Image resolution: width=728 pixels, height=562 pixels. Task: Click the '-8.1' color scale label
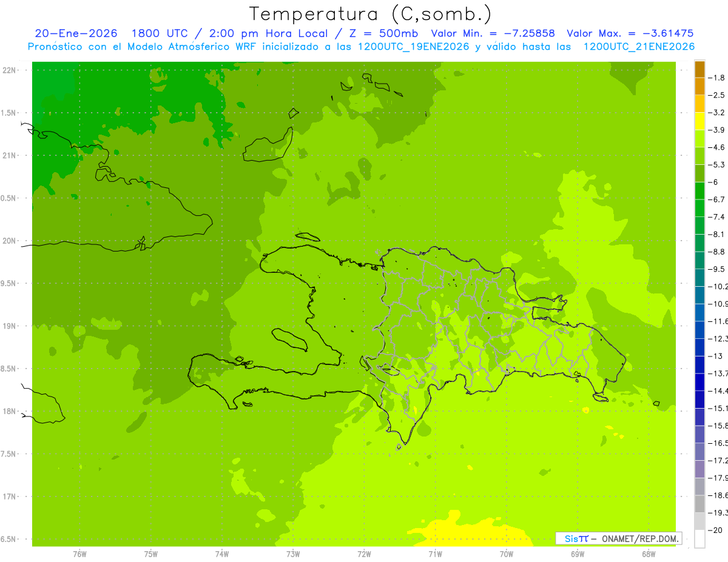[x=718, y=234]
